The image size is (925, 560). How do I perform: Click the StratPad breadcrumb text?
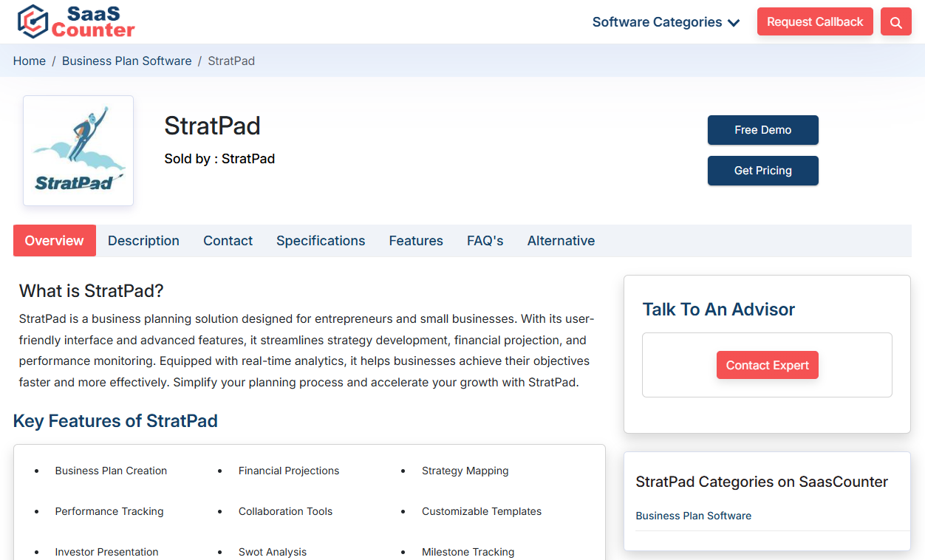(x=231, y=61)
